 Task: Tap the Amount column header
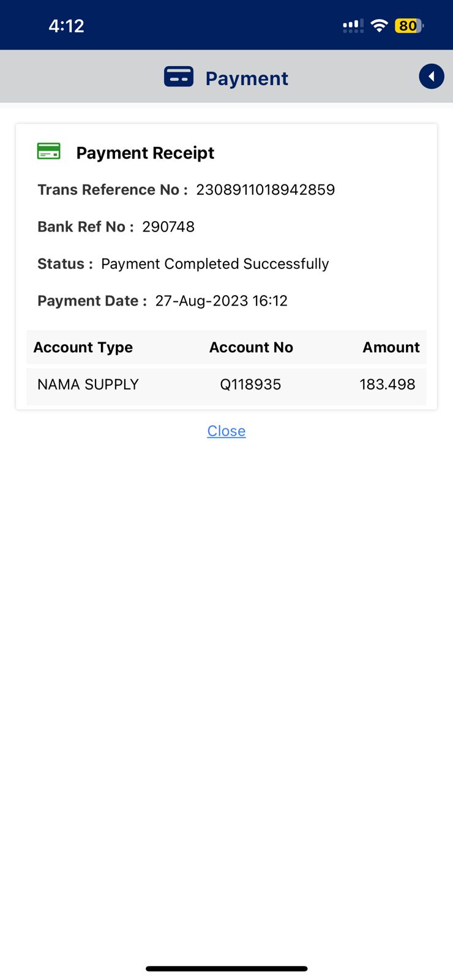click(391, 347)
